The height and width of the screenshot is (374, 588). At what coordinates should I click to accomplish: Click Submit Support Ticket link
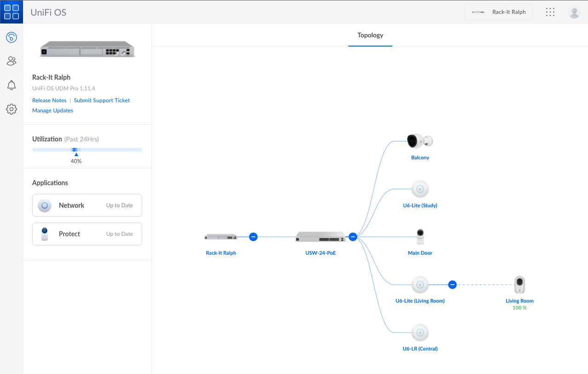pos(102,100)
